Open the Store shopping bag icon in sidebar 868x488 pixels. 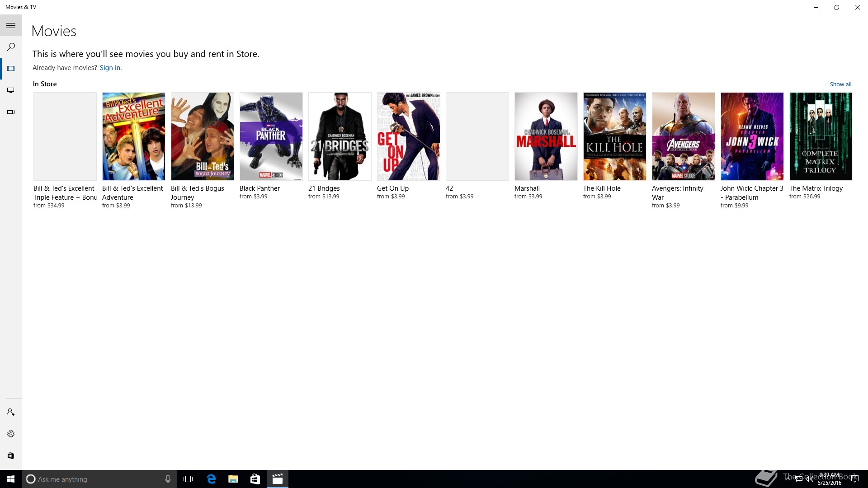pyautogui.click(x=11, y=455)
